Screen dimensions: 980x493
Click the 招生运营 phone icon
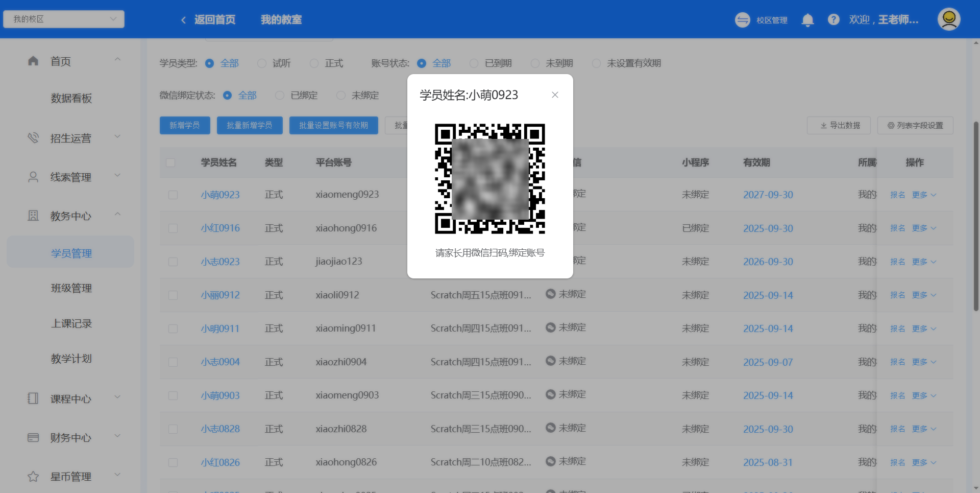pos(33,138)
